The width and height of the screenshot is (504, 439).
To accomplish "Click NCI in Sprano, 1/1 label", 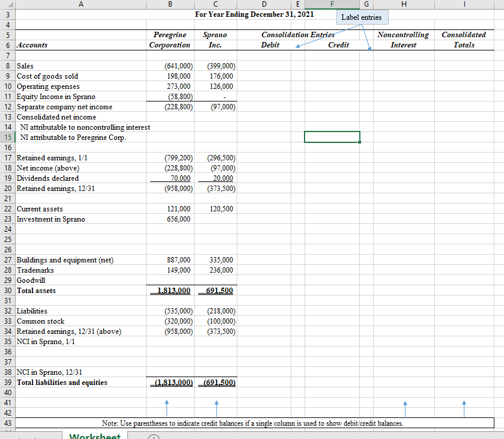I will coord(46,342).
